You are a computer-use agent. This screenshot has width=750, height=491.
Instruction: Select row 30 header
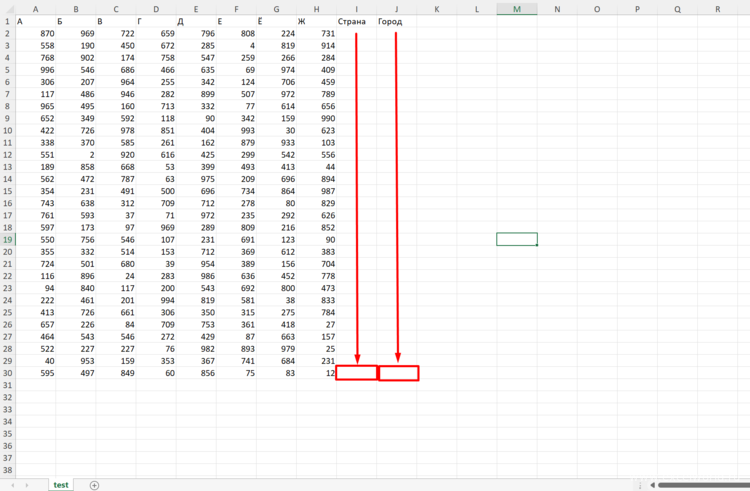tap(8, 373)
